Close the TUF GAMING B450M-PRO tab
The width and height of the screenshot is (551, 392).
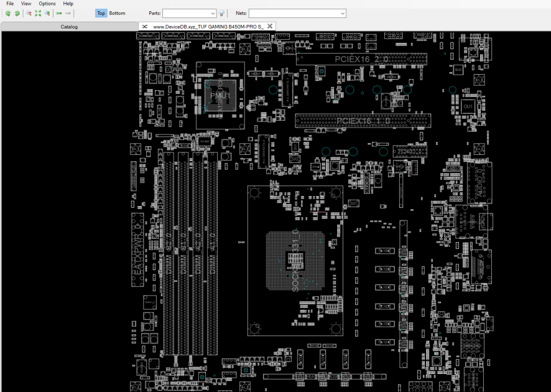click(x=270, y=26)
